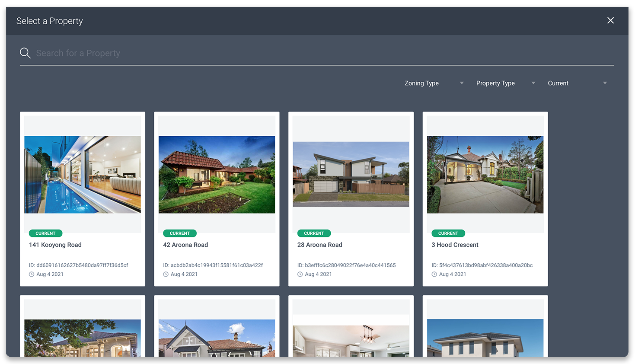Select second-row card with interior kitchen photo

pyautogui.click(x=351, y=326)
